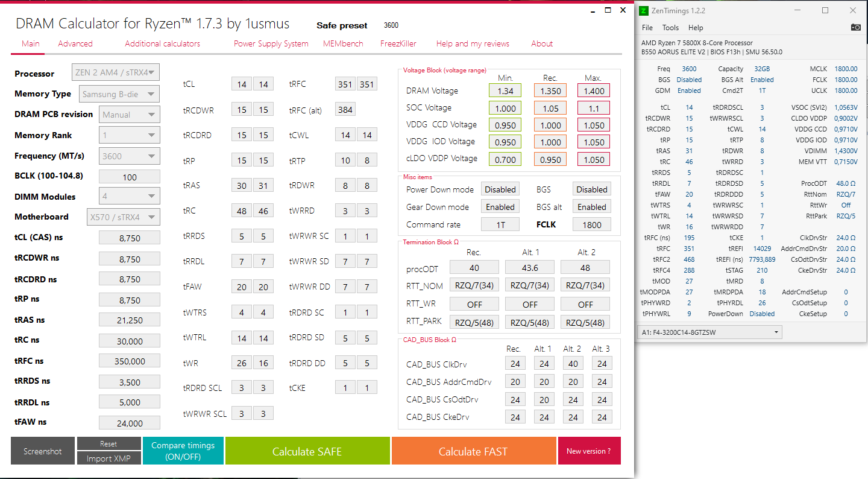Click the tRAS ns field showing 21,250

click(x=130, y=320)
